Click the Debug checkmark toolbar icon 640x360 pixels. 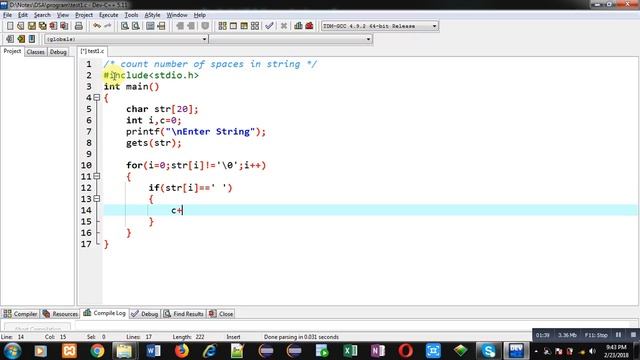269,26
